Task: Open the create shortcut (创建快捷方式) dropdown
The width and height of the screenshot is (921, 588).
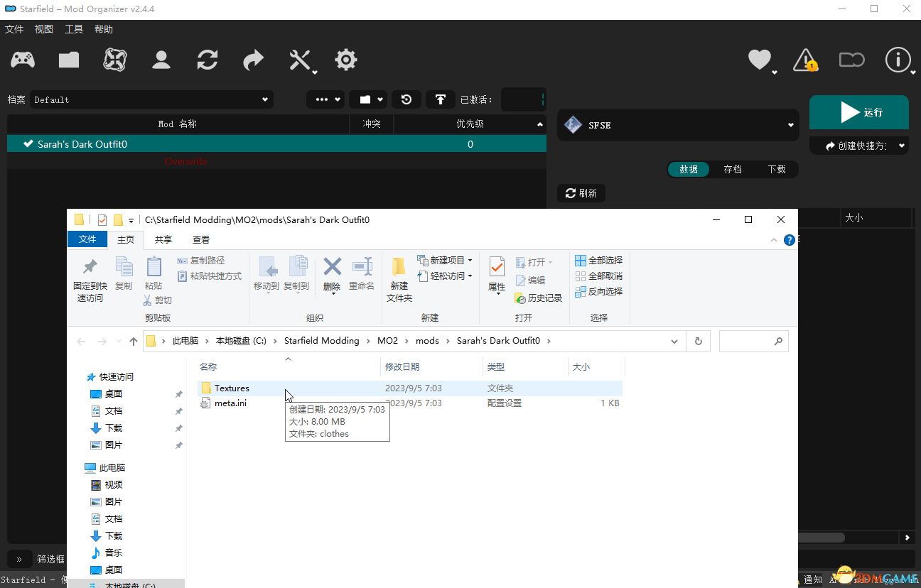Action: pos(859,146)
